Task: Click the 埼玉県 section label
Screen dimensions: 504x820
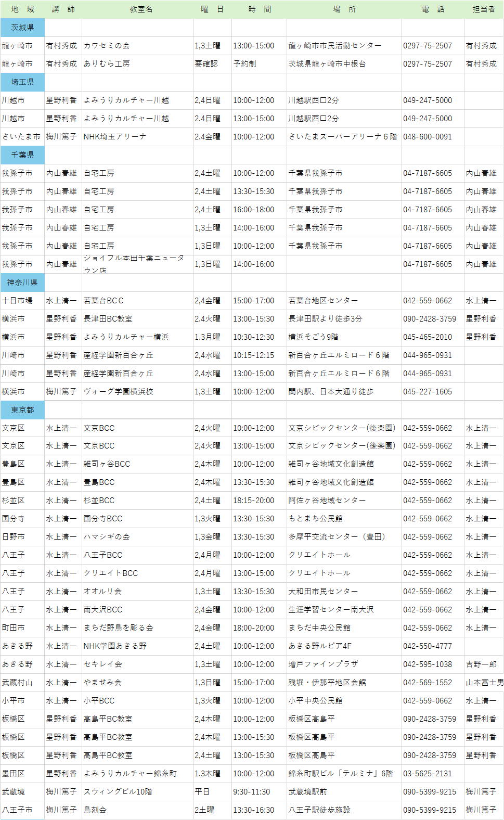Action: tap(22, 82)
